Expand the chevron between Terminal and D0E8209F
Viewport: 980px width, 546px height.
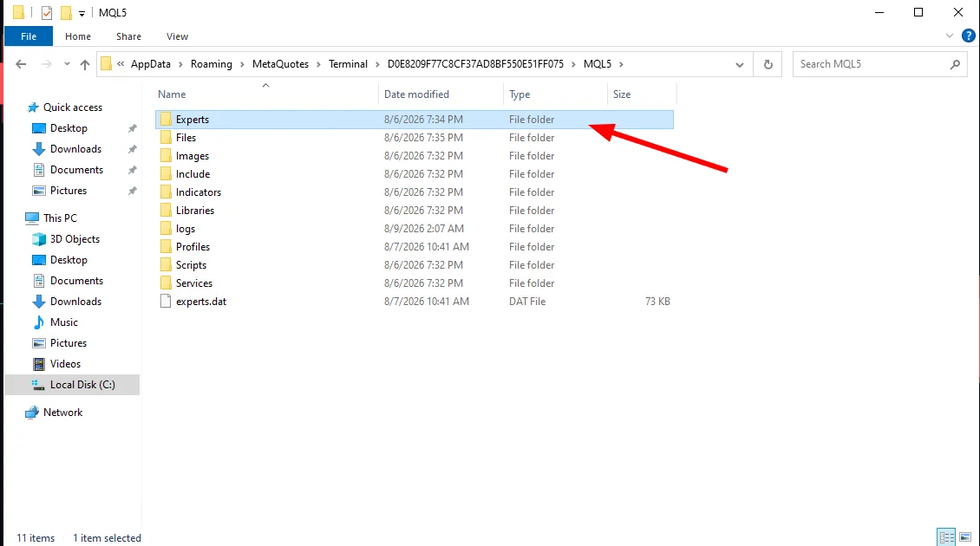pos(377,64)
